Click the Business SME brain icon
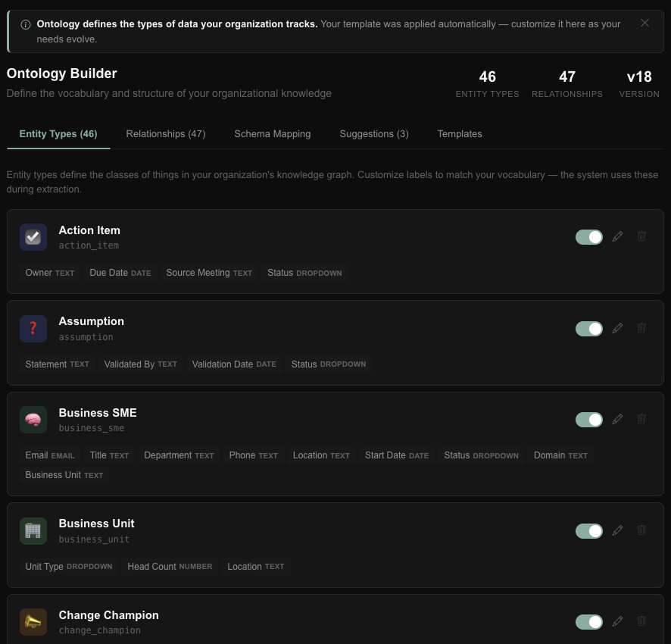671x644 pixels. (x=33, y=420)
